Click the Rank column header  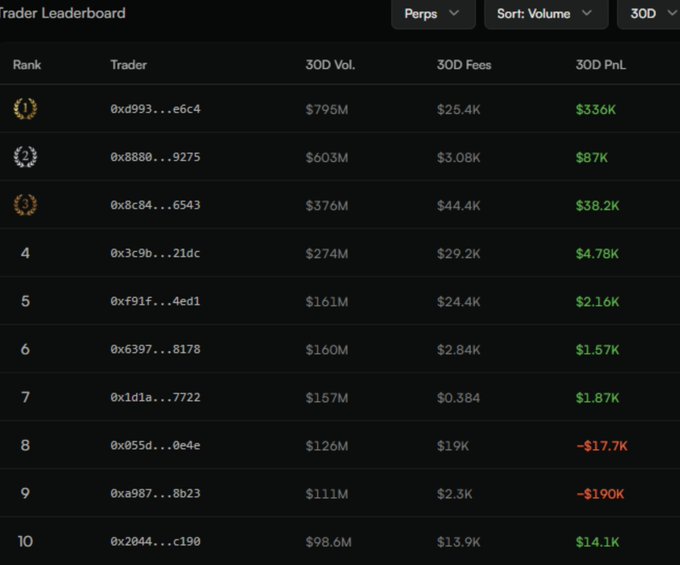pos(27,65)
